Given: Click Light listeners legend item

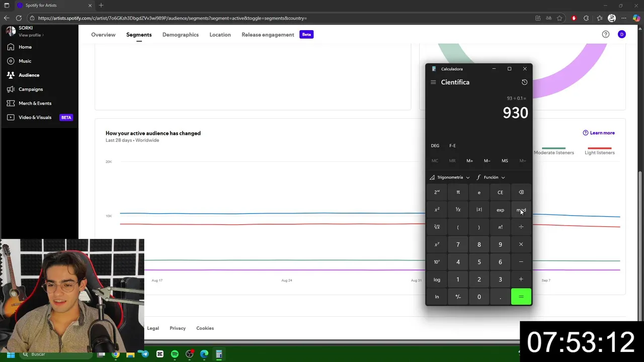Looking at the screenshot, I should click(x=600, y=152).
